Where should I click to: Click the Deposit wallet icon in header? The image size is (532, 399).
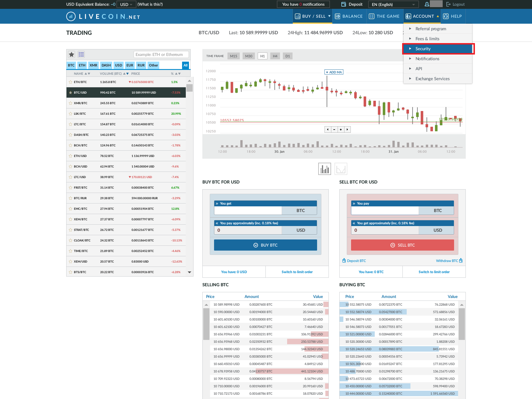pyautogui.click(x=344, y=4)
